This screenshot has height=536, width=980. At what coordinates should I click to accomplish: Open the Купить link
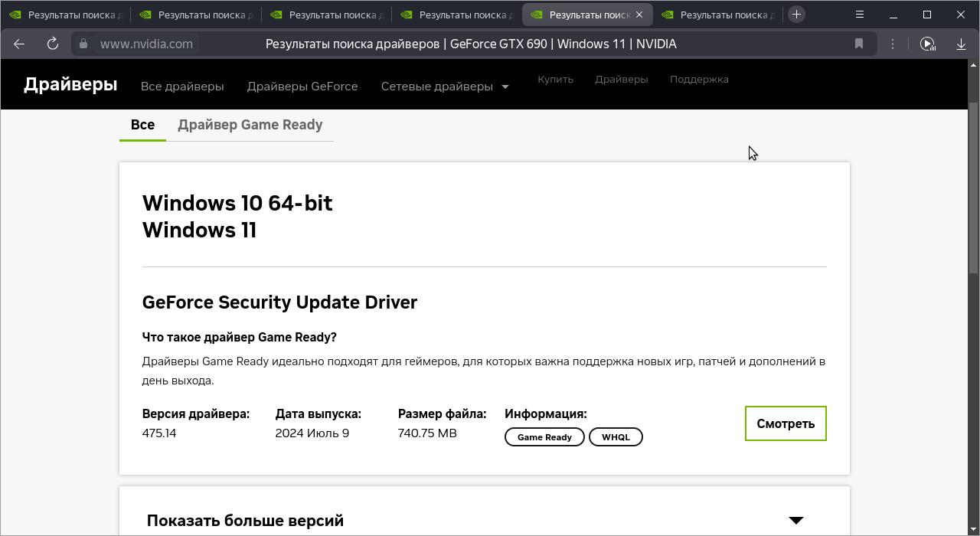555,79
